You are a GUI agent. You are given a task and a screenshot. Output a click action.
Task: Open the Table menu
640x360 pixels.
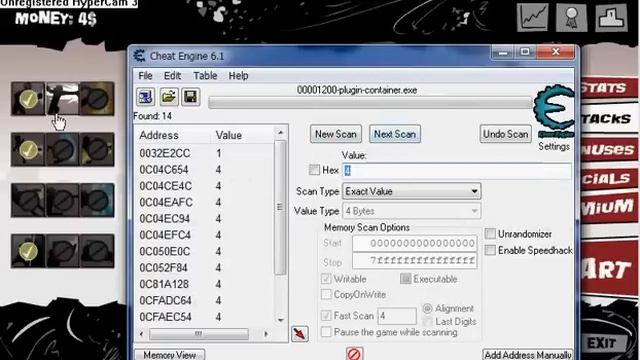[205, 76]
